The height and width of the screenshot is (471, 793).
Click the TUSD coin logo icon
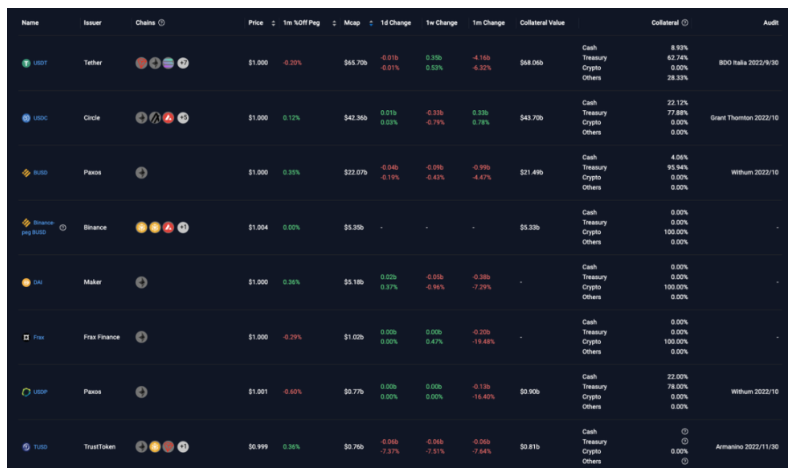pyautogui.click(x=26, y=447)
